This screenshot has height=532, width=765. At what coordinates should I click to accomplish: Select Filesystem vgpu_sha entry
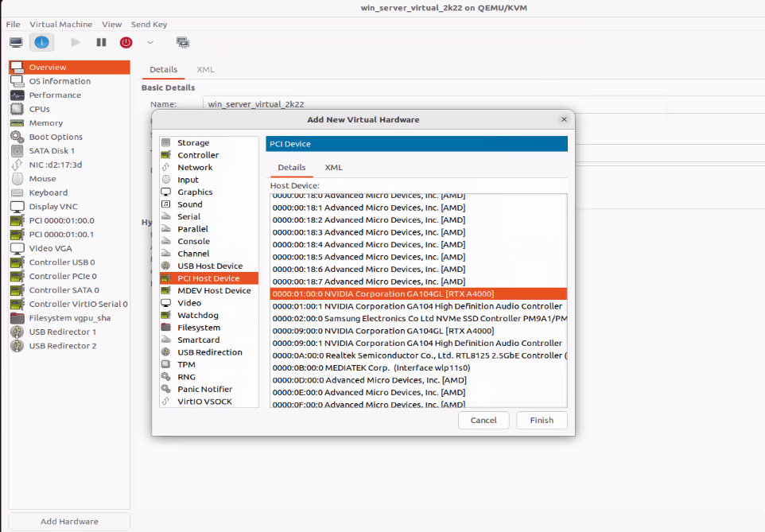[x=69, y=318]
